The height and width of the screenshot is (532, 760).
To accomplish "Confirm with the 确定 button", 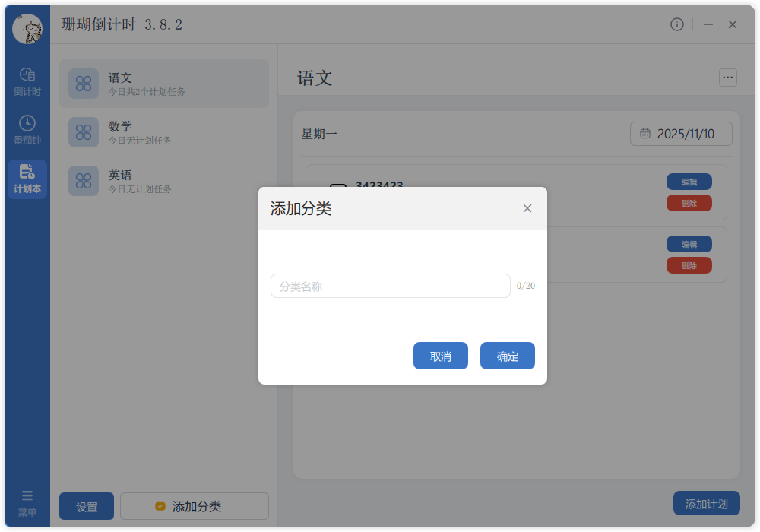I will pyautogui.click(x=507, y=355).
